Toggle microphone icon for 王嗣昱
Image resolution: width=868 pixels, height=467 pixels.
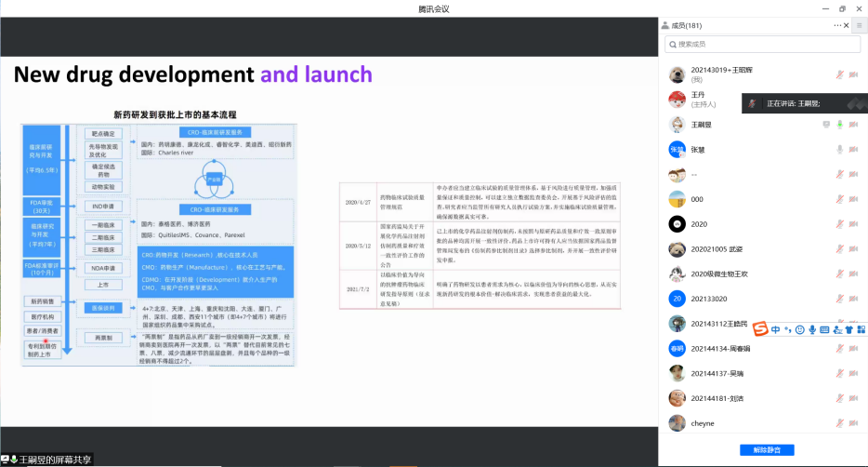coord(839,125)
